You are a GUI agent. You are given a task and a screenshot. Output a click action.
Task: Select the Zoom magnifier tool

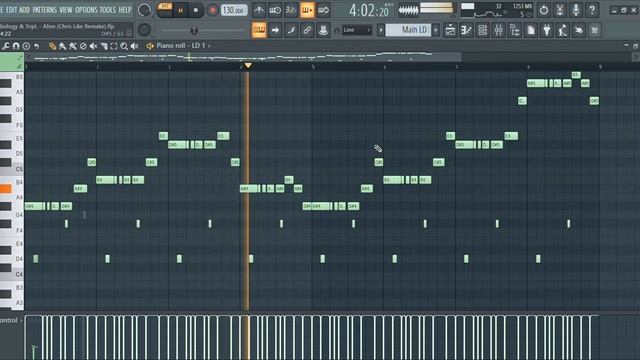point(124,46)
